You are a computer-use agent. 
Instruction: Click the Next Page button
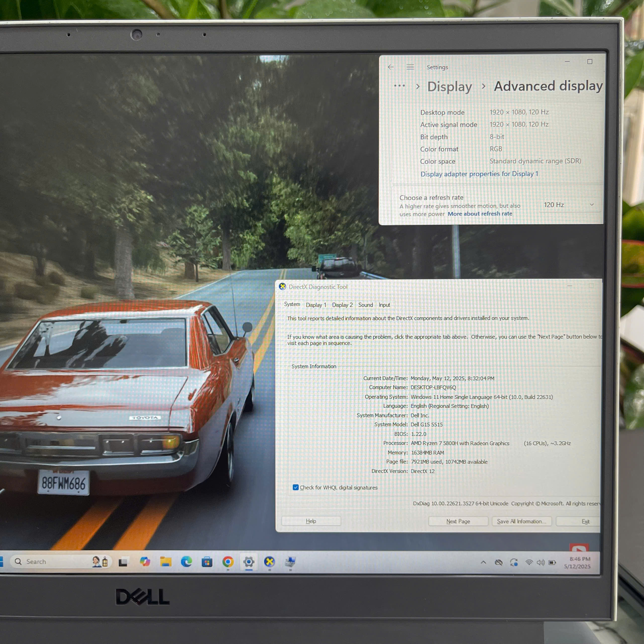coord(458,521)
